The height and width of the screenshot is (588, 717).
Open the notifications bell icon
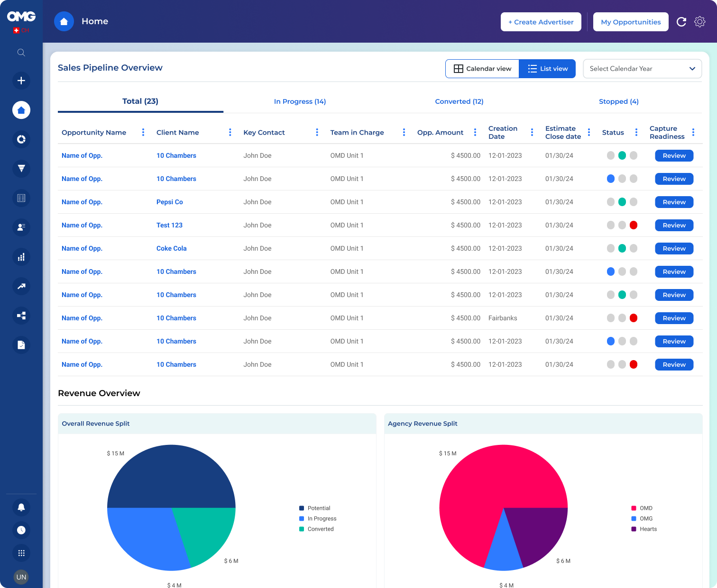pyautogui.click(x=21, y=507)
